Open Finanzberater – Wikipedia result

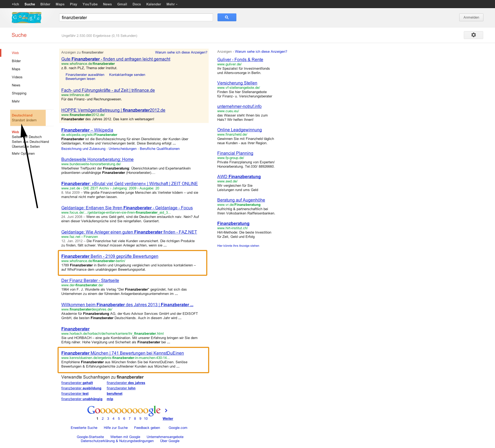click(x=87, y=130)
